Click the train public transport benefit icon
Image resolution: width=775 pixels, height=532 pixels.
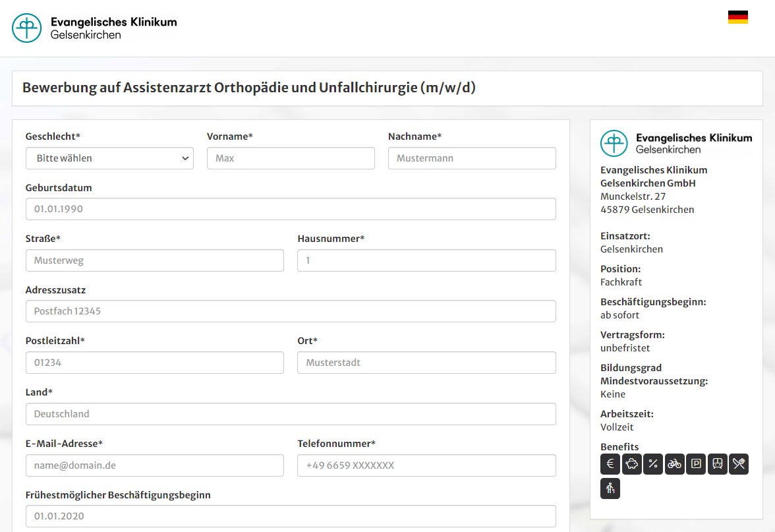[717, 463]
